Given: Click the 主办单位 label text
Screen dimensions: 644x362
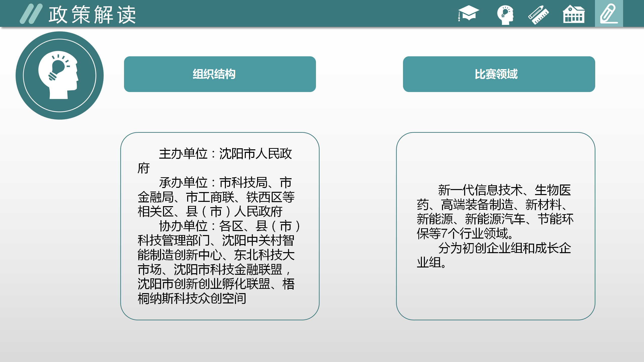Looking at the screenshot, I should click(x=183, y=154).
